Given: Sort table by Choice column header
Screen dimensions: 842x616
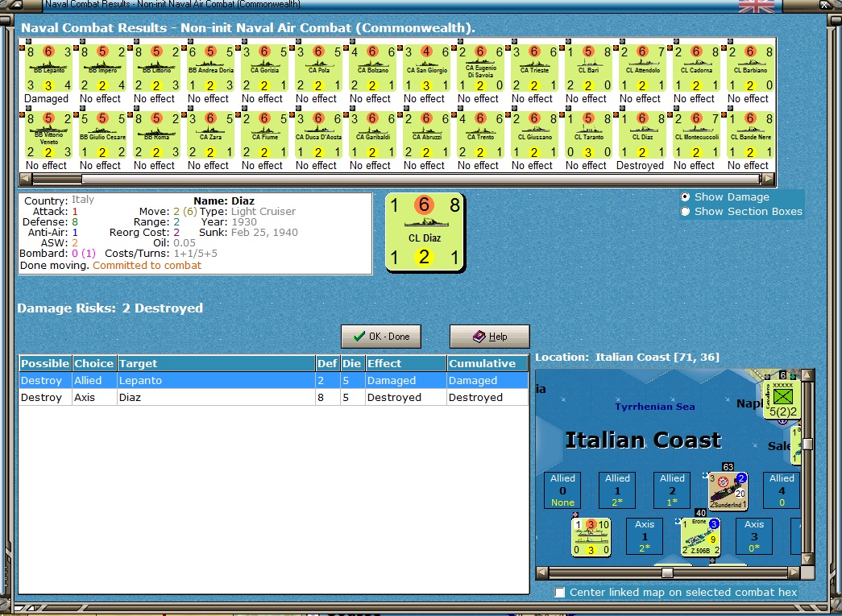Looking at the screenshot, I should (x=94, y=363).
